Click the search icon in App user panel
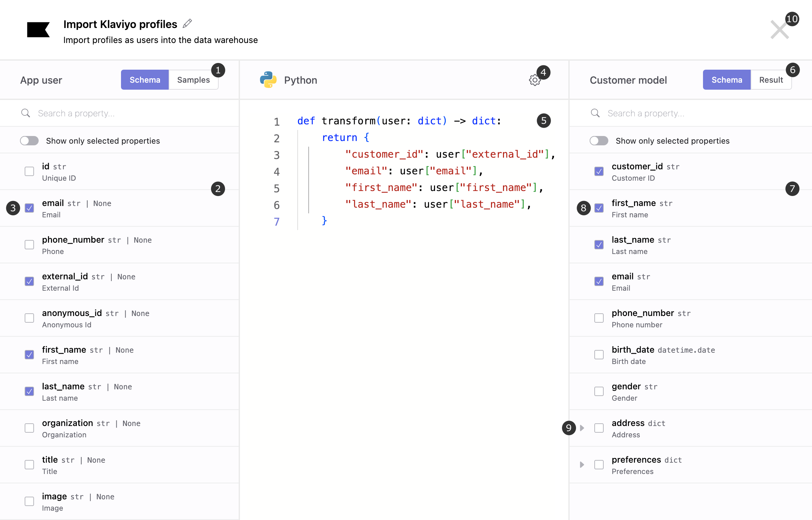This screenshot has width=812, height=520. click(26, 113)
